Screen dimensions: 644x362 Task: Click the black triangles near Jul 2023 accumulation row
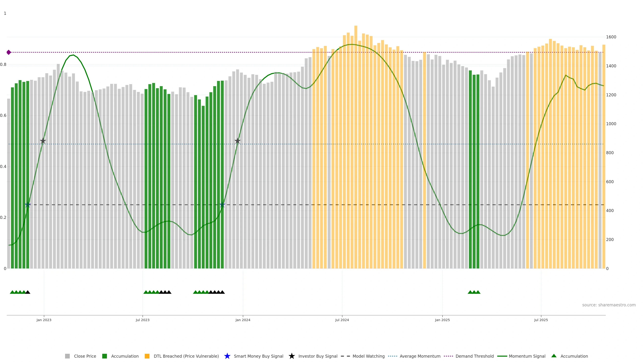pyautogui.click(x=165, y=292)
